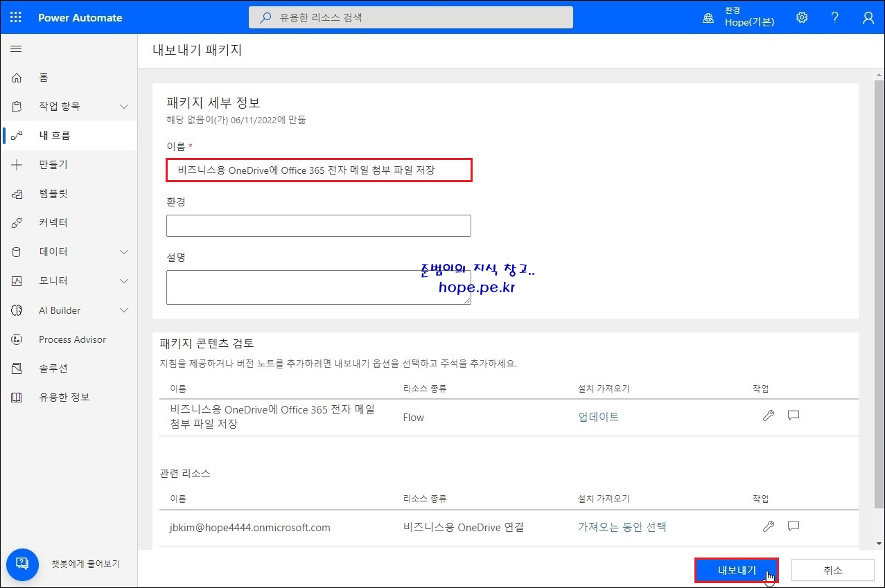
Task: Click the 설명 description textarea
Action: click(x=319, y=287)
